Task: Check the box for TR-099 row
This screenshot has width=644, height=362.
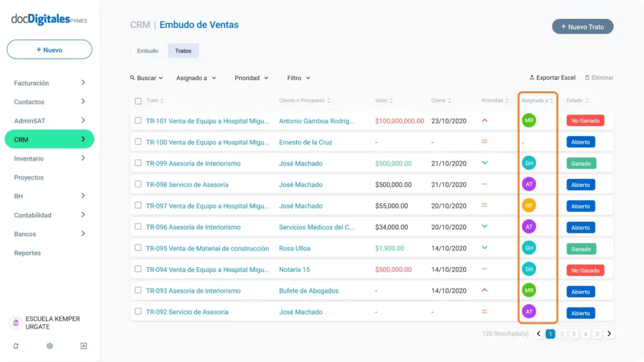Action: tap(138, 163)
